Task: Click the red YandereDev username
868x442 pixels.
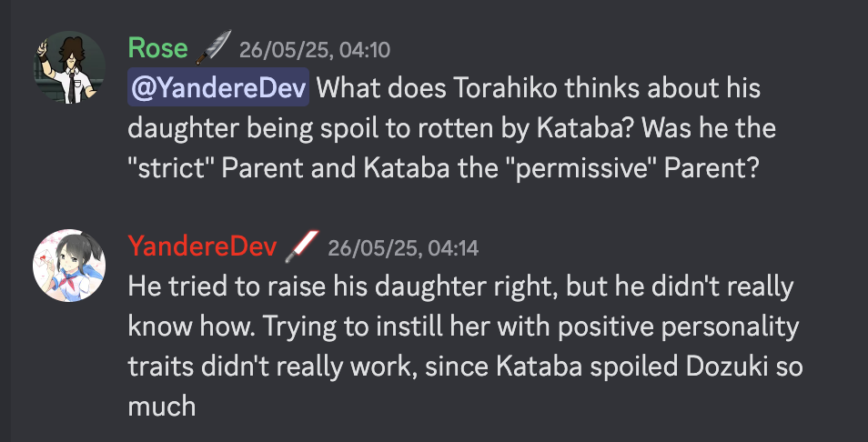Action: click(x=202, y=246)
